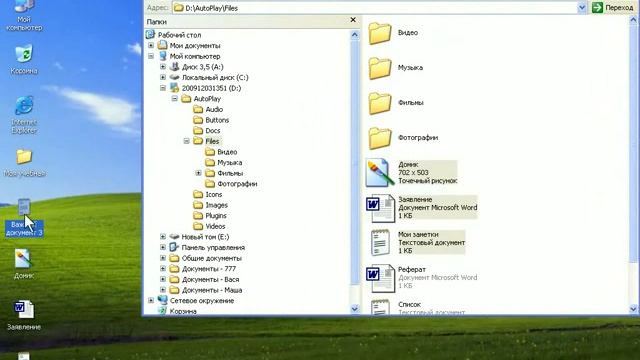Click Мой компьютер desktop icon
640x360 pixels.
24,16
